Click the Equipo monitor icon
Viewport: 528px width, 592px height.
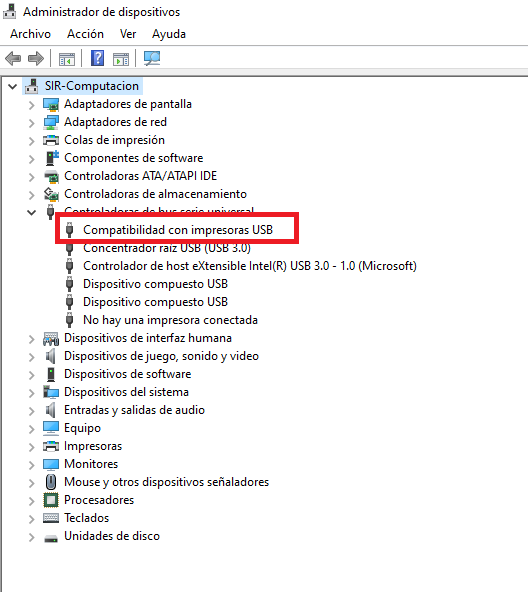pyautogui.click(x=51, y=428)
